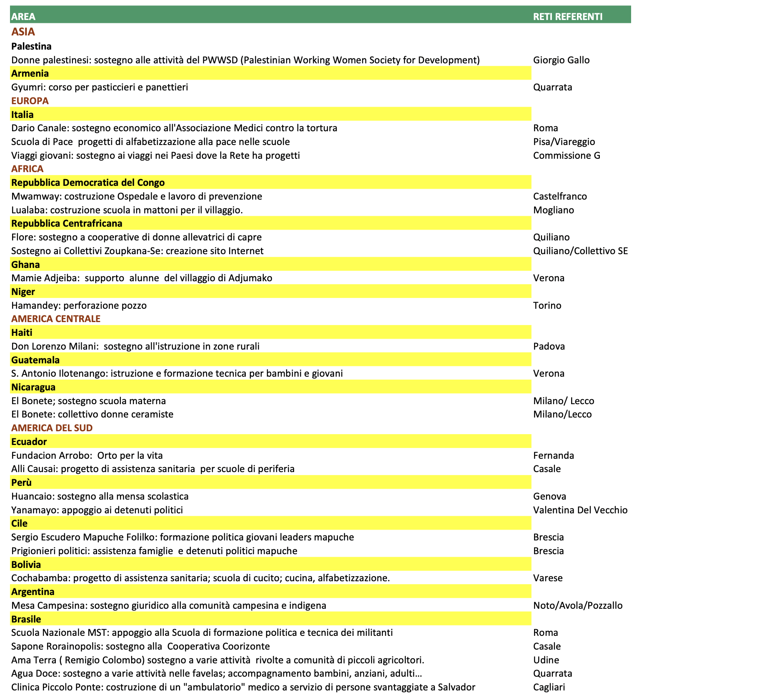Select the EUROPA region heading
The height and width of the screenshot is (700, 769).
tap(30, 101)
